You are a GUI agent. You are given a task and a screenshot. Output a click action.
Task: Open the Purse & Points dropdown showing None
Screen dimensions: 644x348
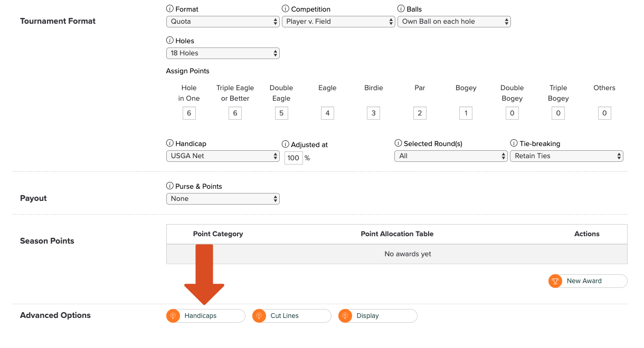(222, 199)
